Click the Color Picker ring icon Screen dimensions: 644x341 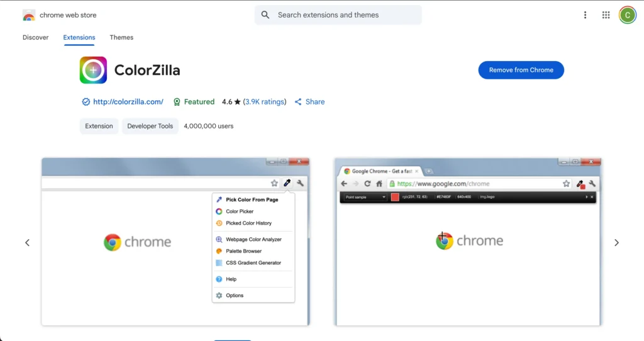point(219,211)
